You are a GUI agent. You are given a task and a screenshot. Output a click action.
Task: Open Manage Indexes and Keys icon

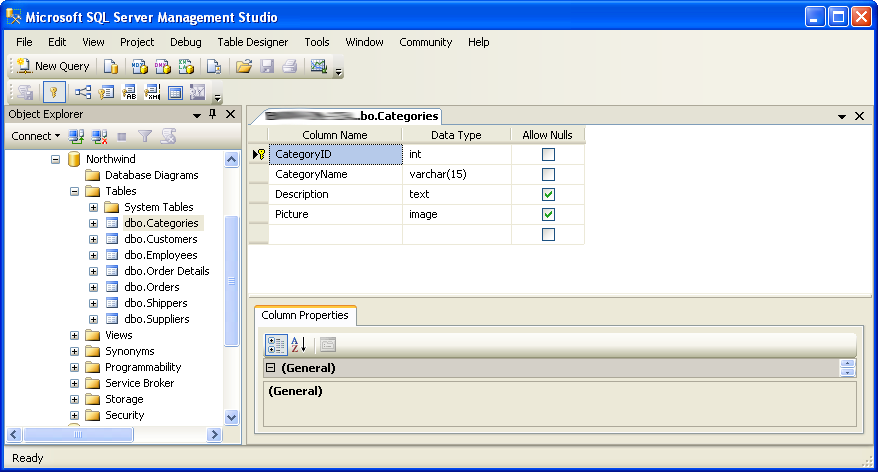106,92
